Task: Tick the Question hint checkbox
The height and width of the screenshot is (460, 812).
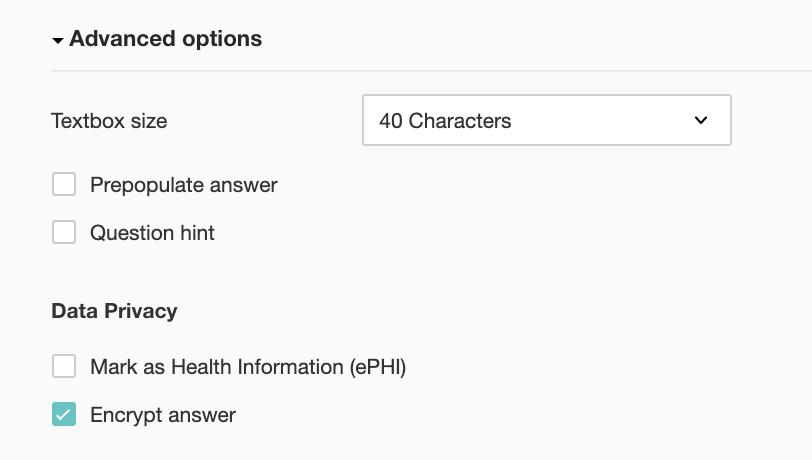Action: (x=64, y=233)
